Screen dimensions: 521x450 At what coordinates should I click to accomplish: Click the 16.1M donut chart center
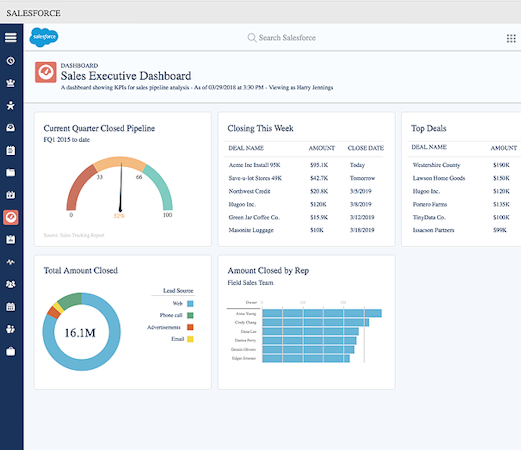click(80, 333)
